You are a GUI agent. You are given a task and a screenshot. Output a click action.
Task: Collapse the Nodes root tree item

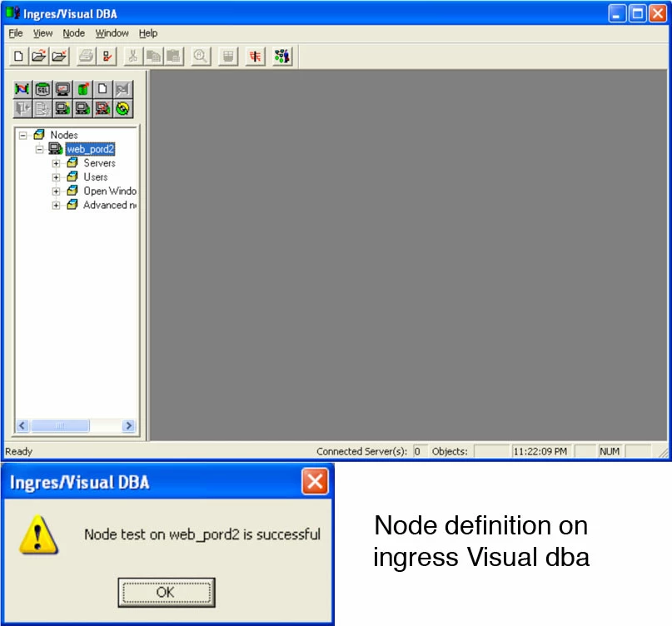tap(22, 136)
